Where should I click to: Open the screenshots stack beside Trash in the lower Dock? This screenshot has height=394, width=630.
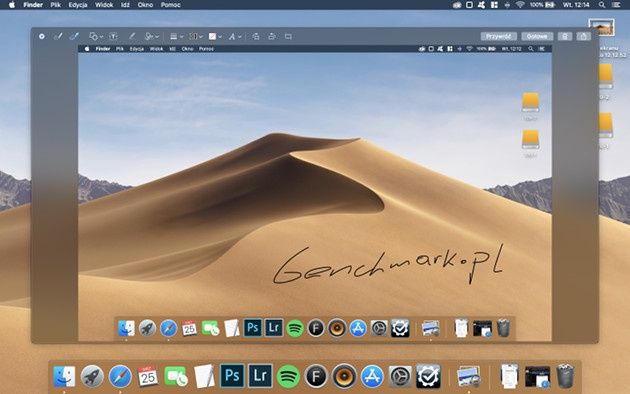[x=538, y=377]
